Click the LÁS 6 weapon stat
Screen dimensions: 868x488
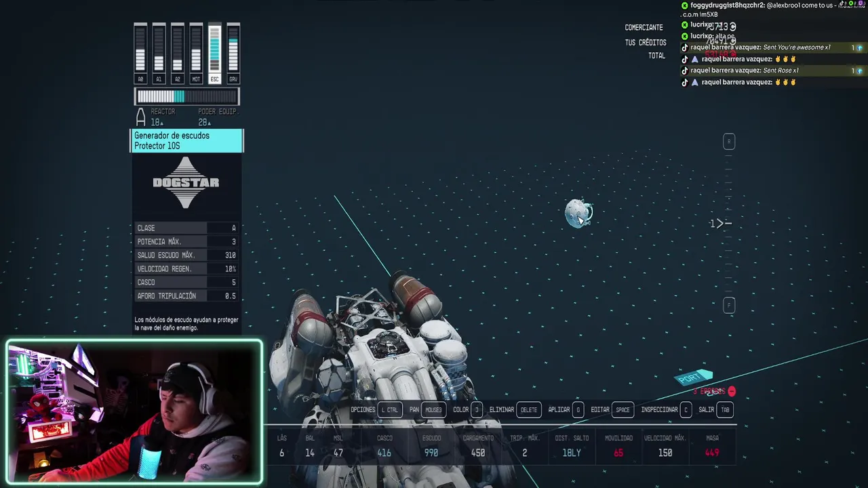coord(282,446)
